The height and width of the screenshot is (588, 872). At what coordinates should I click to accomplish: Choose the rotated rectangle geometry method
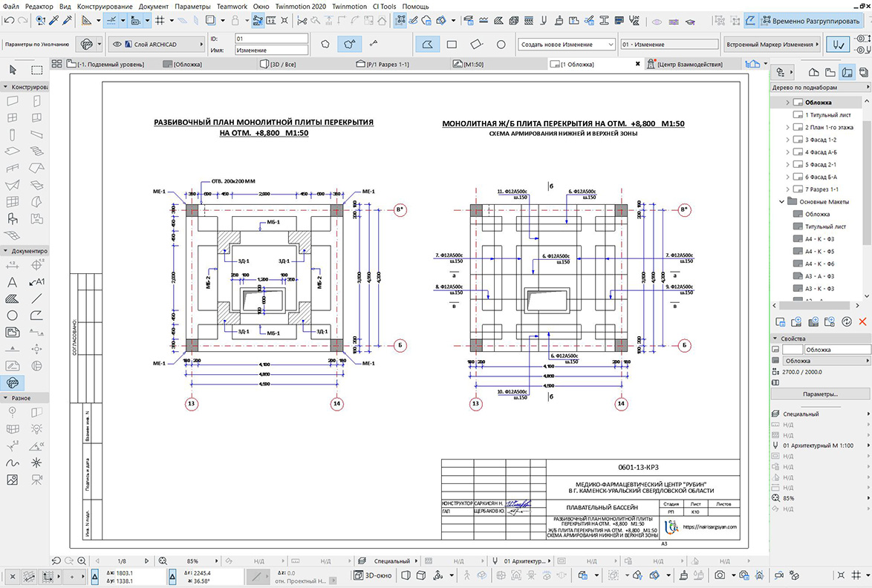pos(477,44)
